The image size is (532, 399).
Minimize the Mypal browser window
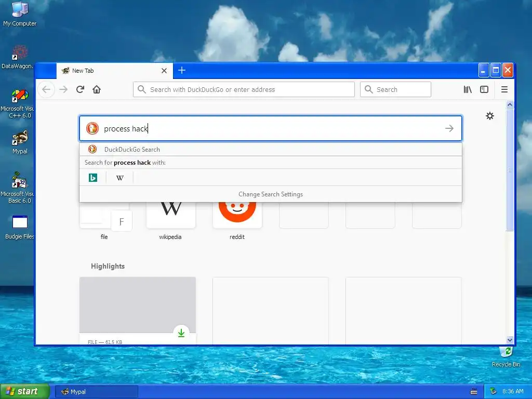tap(484, 70)
